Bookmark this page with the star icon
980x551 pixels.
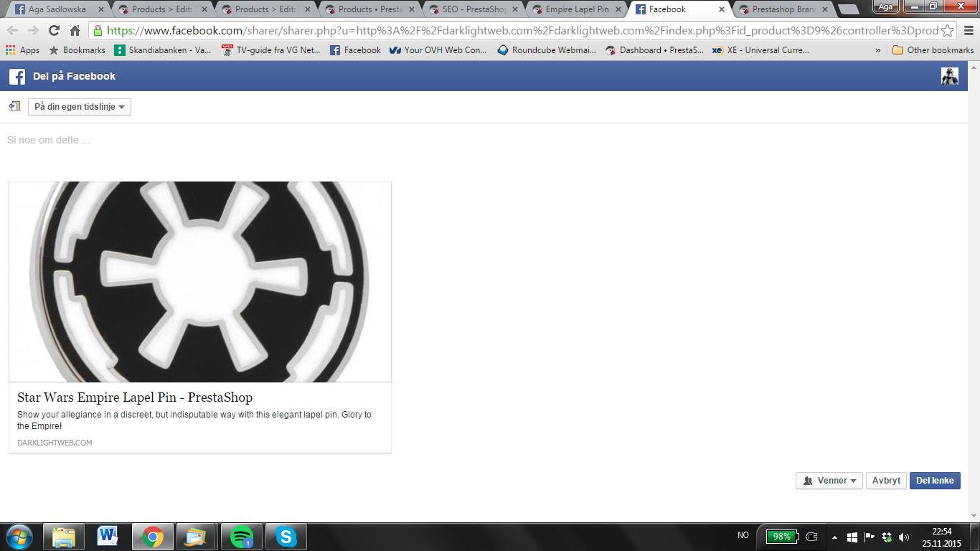(x=947, y=31)
